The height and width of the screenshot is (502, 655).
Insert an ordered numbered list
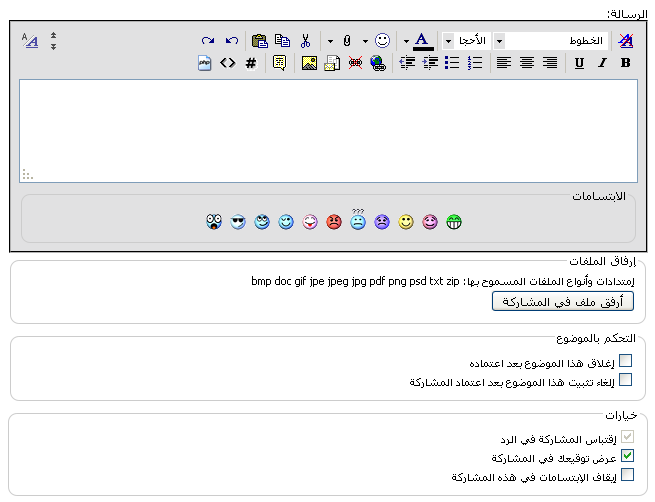point(475,63)
